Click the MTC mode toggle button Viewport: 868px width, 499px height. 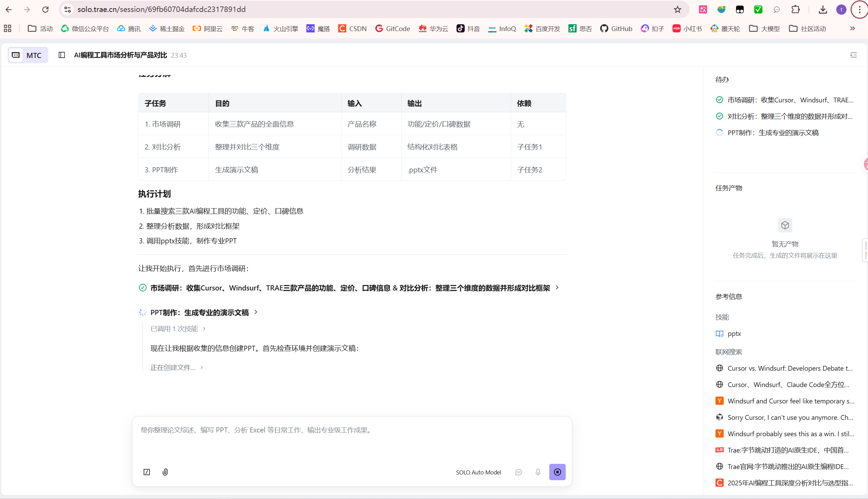(28, 55)
